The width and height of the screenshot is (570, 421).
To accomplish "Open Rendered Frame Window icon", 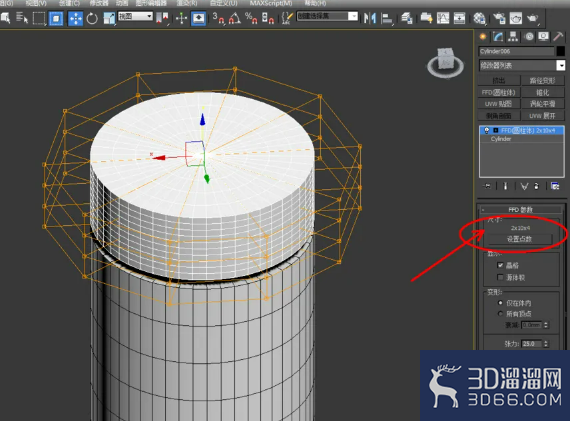I will tap(515, 18).
